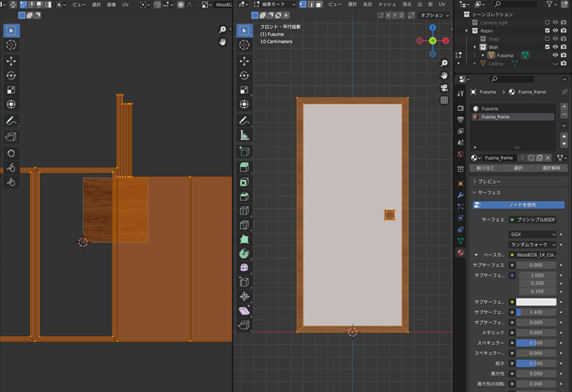Open the 画像 menu in UV editor
Screen dimensions: 572x392
pyautogui.click(x=112, y=4)
